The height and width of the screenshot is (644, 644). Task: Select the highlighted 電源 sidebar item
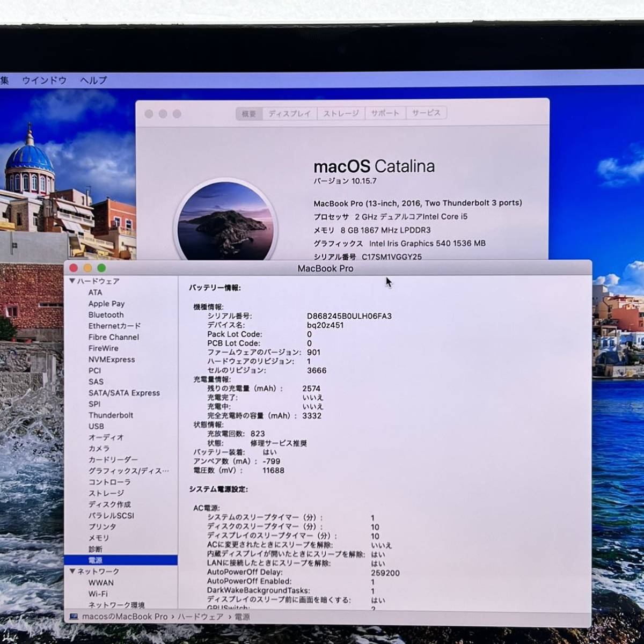tap(121, 560)
